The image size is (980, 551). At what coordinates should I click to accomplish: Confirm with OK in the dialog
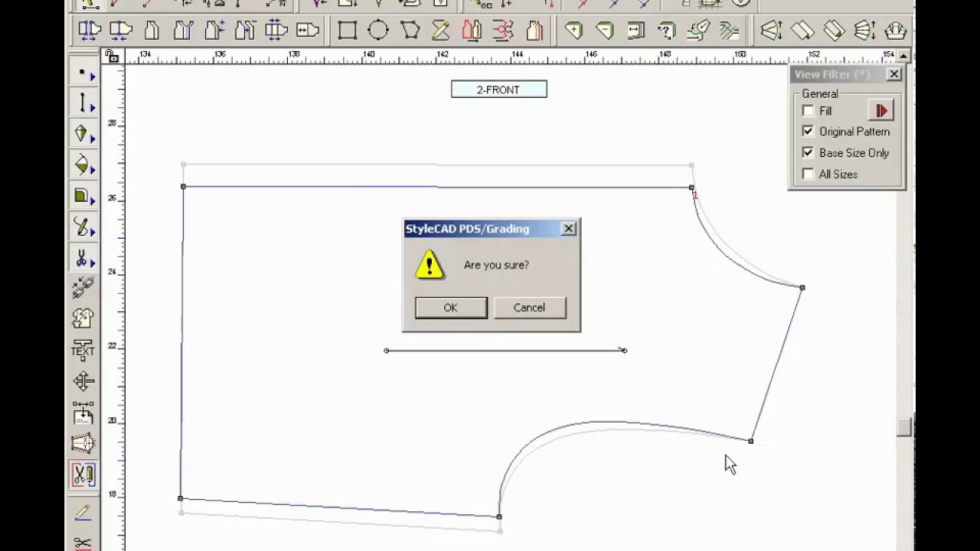click(x=450, y=308)
